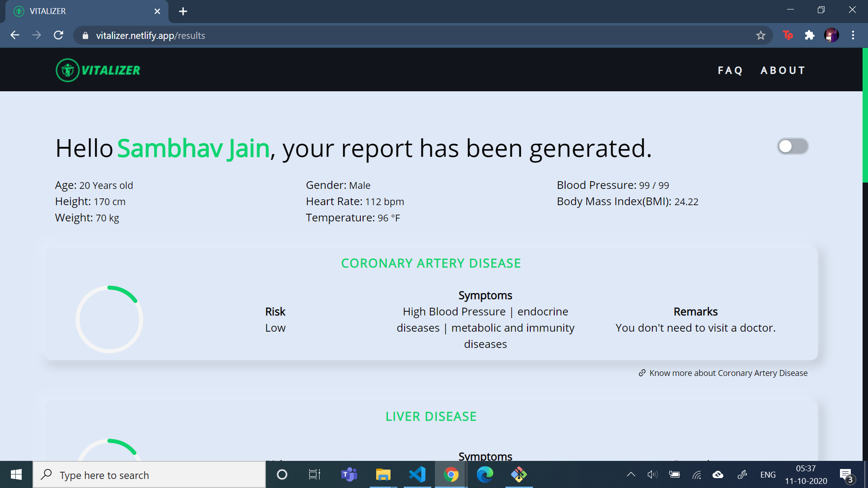Click the site padlock security icon
Screen dimensions: 868x488
point(85,36)
